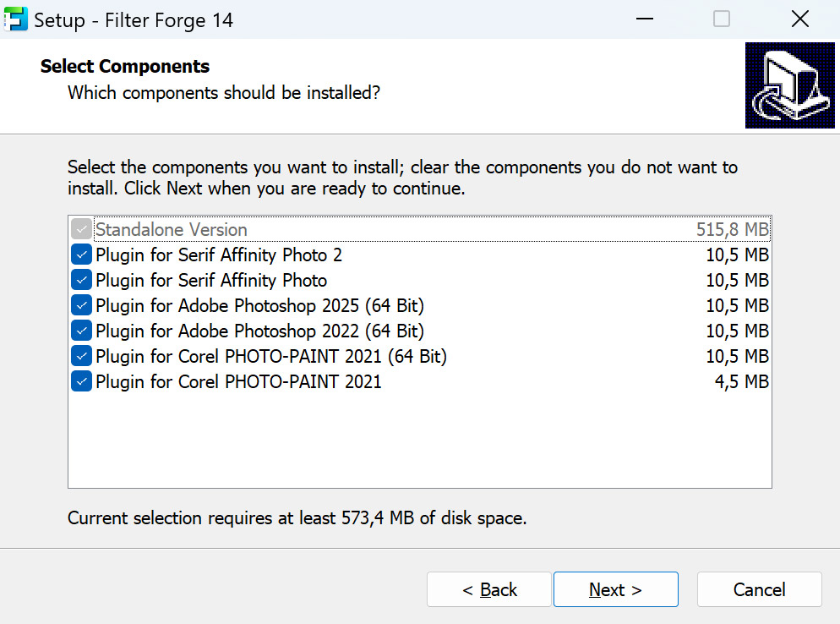The height and width of the screenshot is (624, 840).
Task: Click the setup wizard computer graphic
Action: pyautogui.click(x=789, y=85)
